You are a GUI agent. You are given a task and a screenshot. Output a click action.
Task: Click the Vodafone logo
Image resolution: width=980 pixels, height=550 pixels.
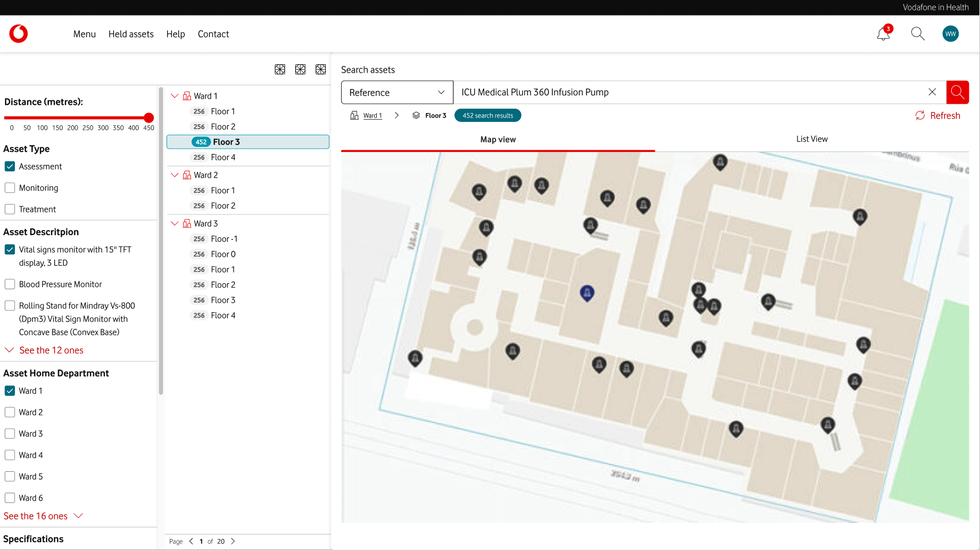(x=18, y=34)
